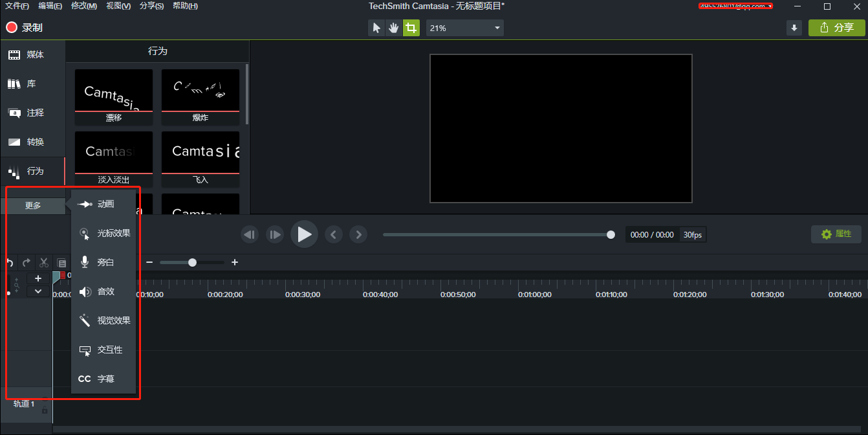
Task: Click the timeline zoom slider handle
Action: point(192,262)
